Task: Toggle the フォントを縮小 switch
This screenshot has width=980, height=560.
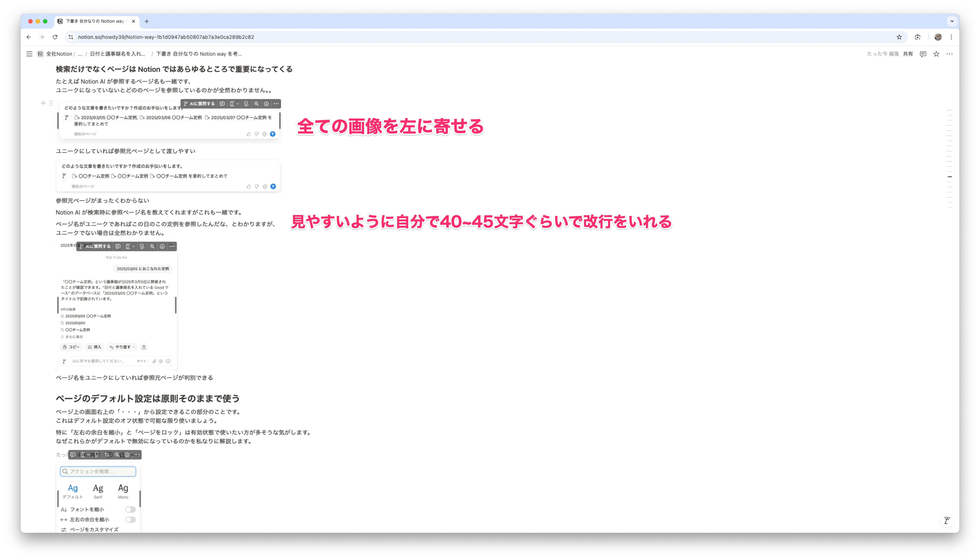Action: point(130,510)
